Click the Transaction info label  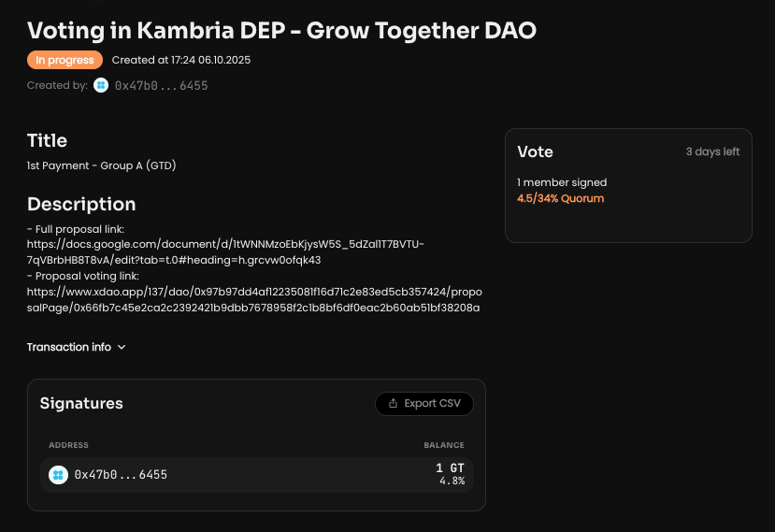(68, 347)
